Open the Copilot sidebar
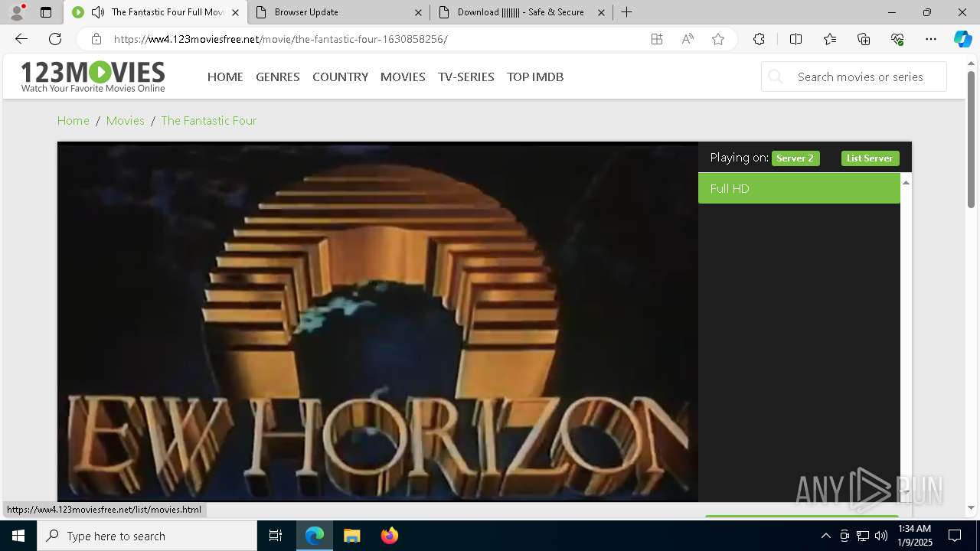Screen dimensions: 980x551 point(962,39)
